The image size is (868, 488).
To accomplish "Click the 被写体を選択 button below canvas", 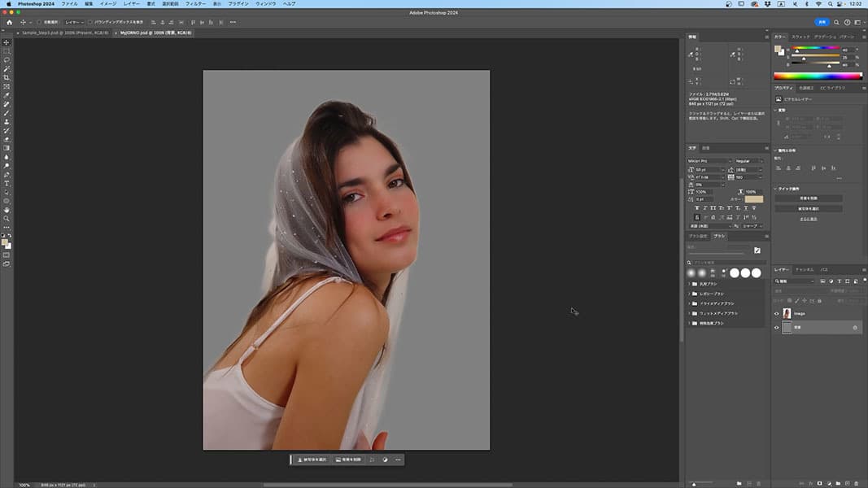I will pyautogui.click(x=311, y=460).
